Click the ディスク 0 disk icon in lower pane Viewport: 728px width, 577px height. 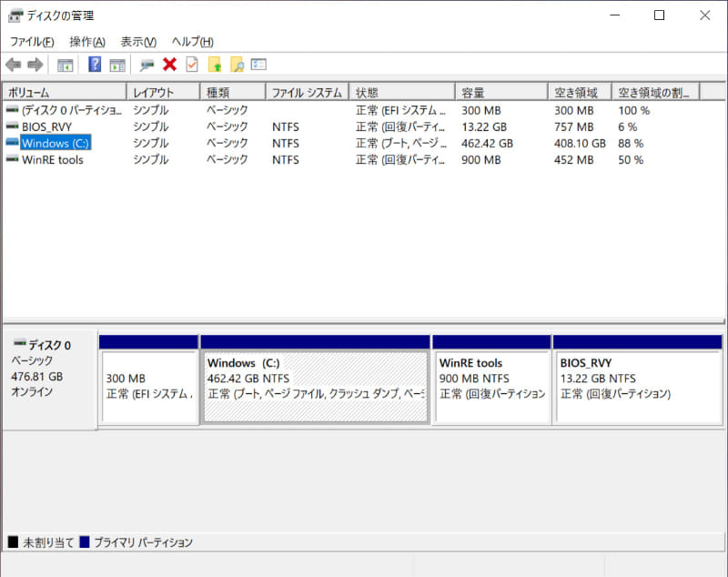click(x=19, y=344)
